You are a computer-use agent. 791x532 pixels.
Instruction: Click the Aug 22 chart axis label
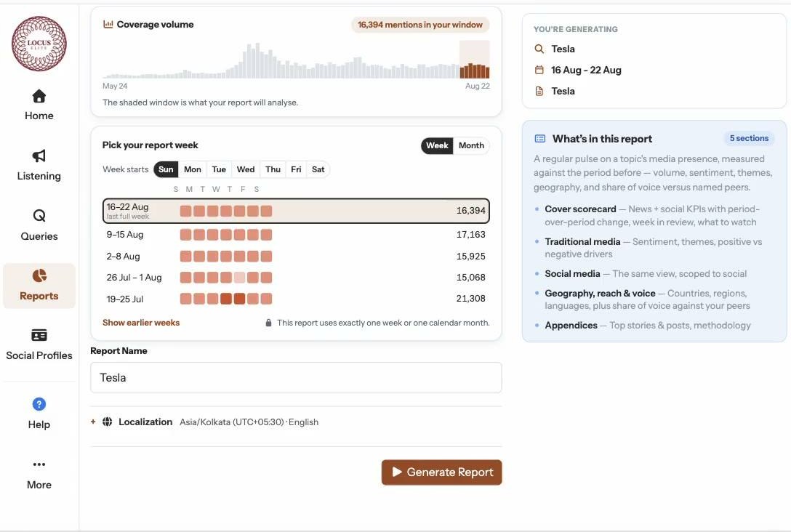pyautogui.click(x=477, y=86)
